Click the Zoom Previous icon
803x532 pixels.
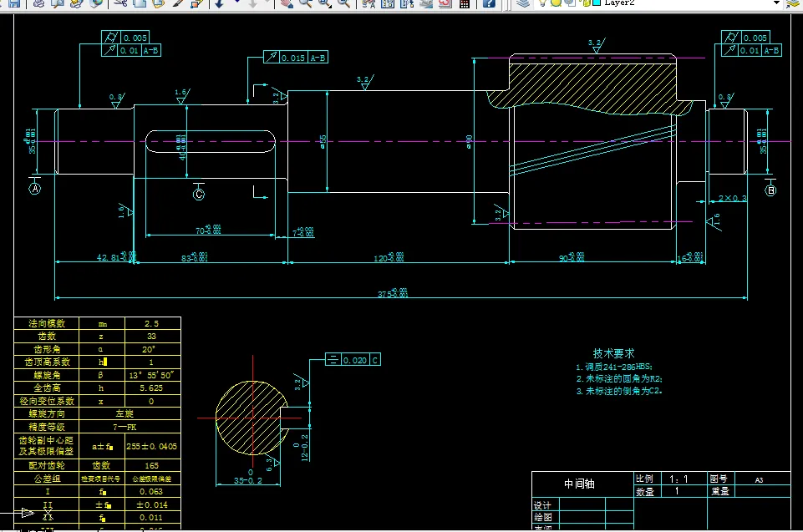(x=343, y=3)
